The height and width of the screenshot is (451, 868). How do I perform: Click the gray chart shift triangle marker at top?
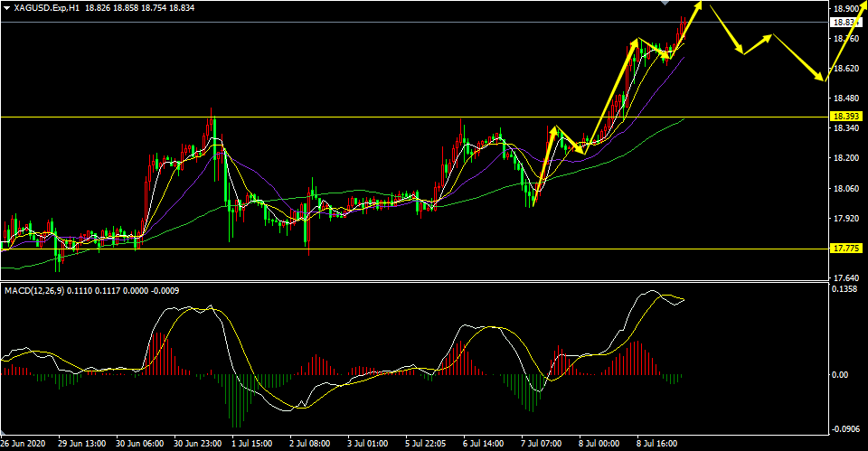tap(665, 3)
